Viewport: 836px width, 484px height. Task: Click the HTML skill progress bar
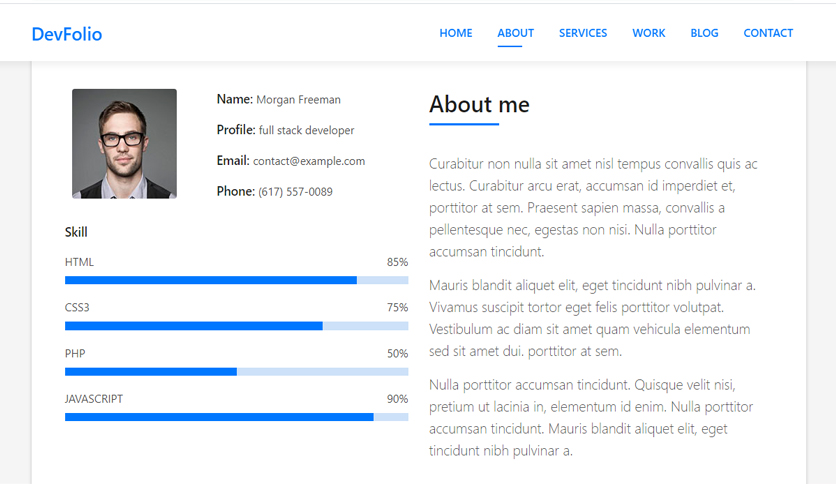237,280
